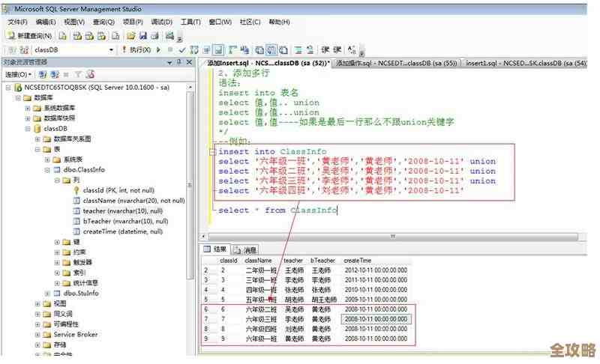Click Results to File icon

[283, 49]
